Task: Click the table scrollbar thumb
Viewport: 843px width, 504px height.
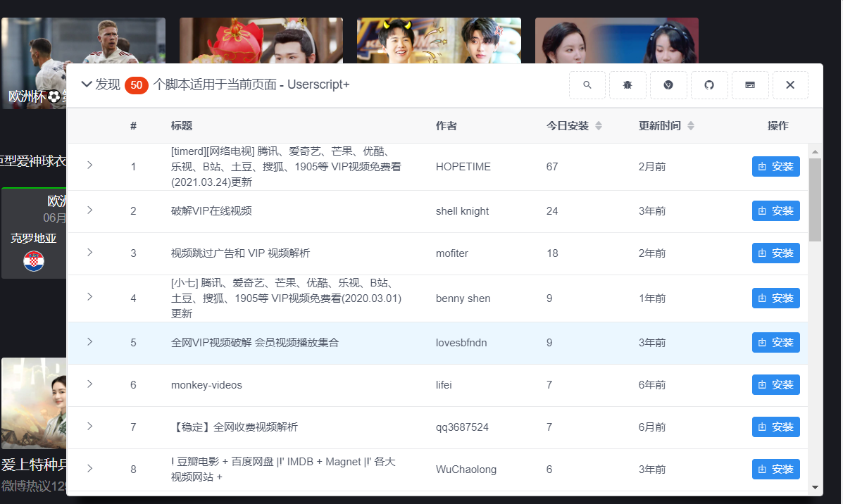Action: coord(815,200)
